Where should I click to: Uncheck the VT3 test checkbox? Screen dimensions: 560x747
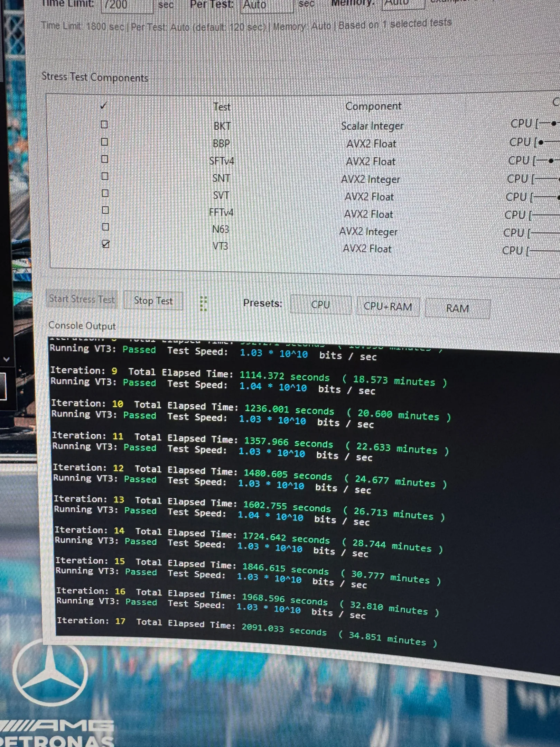pyautogui.click(x=106, y=244)
